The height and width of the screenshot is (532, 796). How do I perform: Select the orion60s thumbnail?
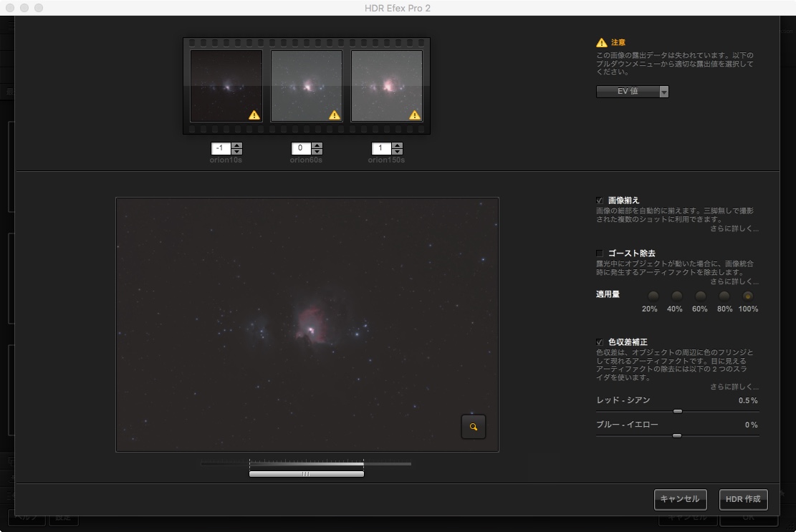307,86
